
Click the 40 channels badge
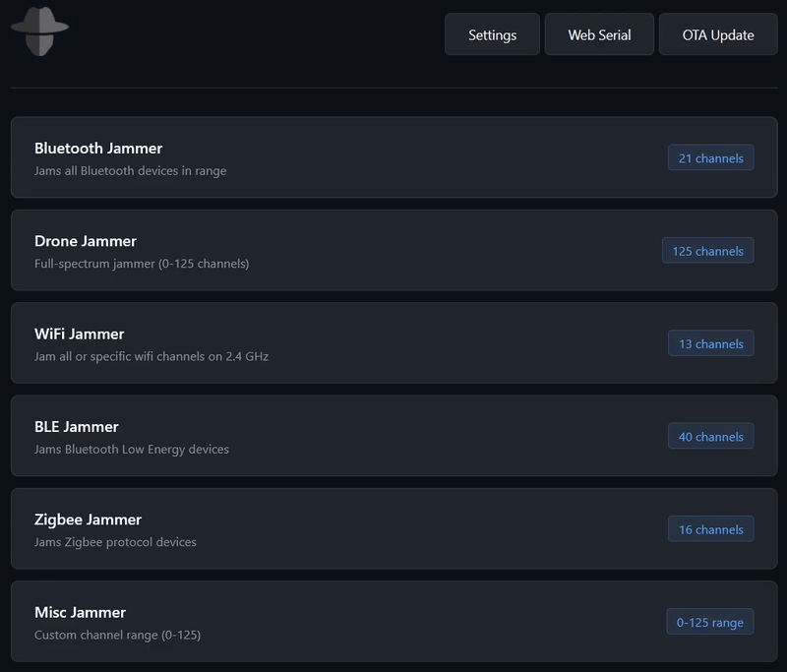point(710,437)
